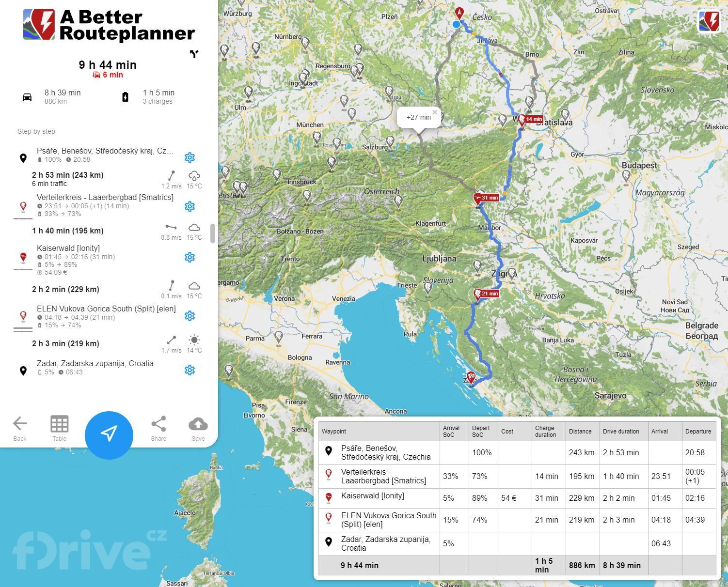Open settings gear for ELEN Vukova Gorica charger

pos(190,316)
